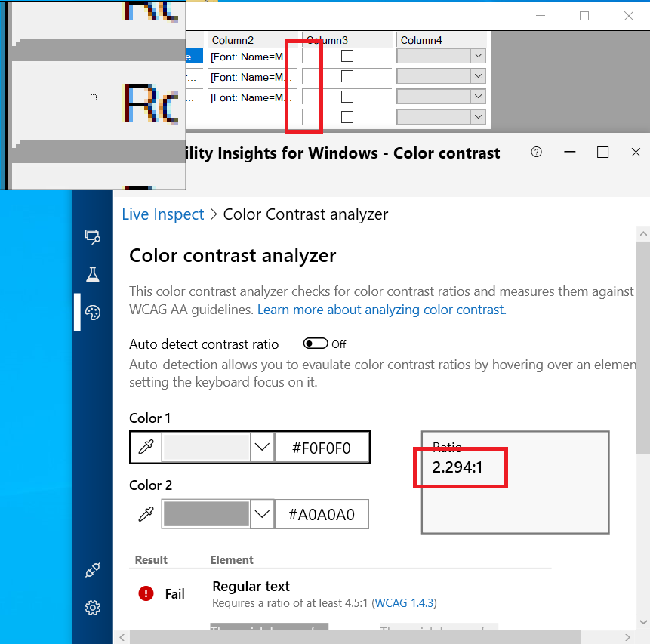The height and width of the screenshot is (644, 650).
Task: Select the Color contrast palette icon
Action: click(92, 313)
